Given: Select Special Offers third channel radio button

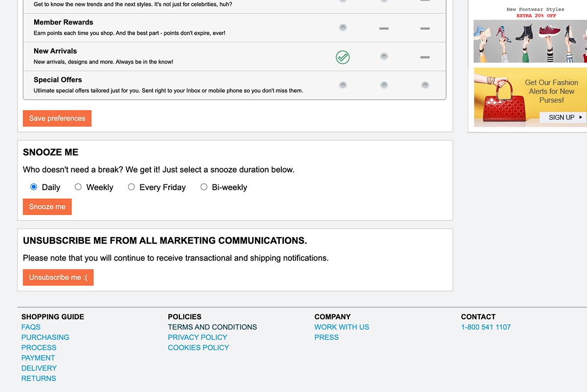Looking at the screenshot, I should [425, 86].
